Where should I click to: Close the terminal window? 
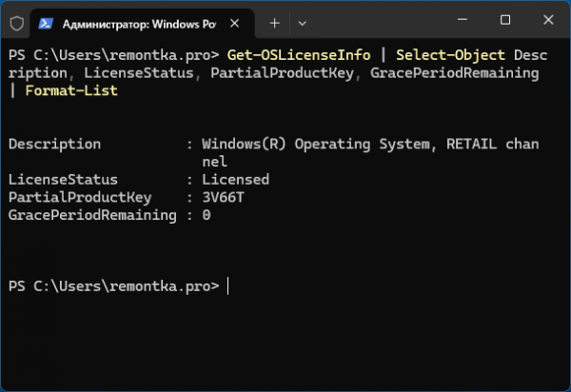click(x=548, y=20)
